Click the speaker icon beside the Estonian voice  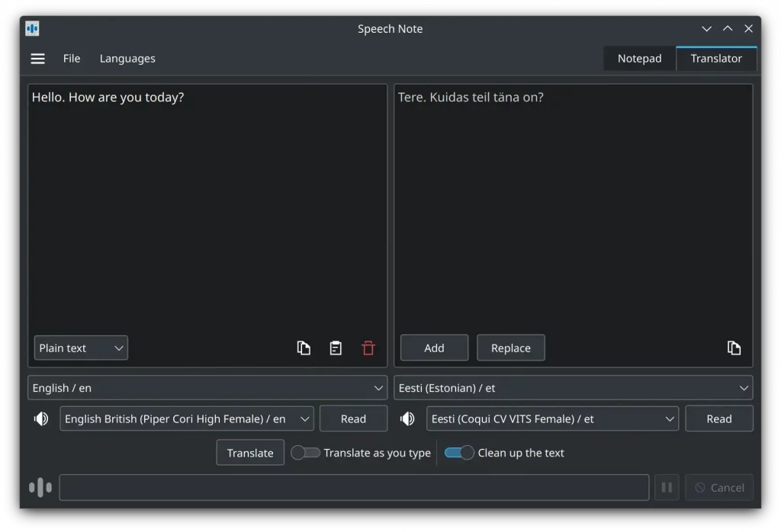click(x=407, y=418)
